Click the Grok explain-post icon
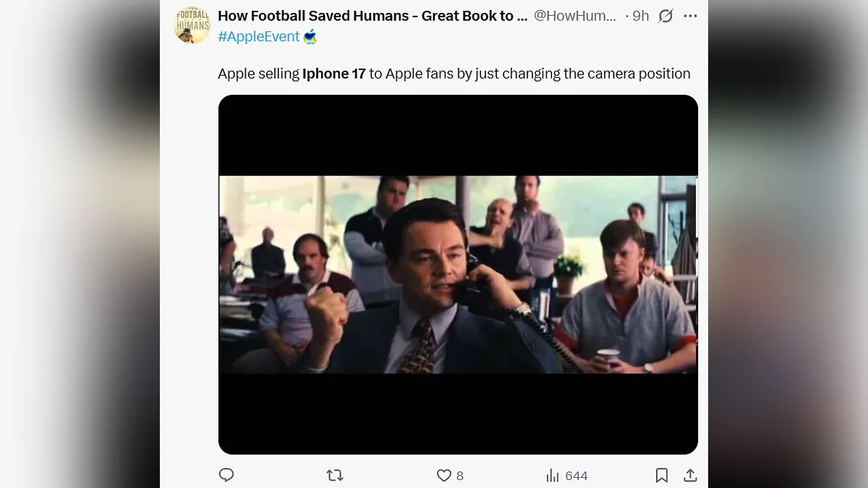 pyautogui.click(x=665, y=16)
